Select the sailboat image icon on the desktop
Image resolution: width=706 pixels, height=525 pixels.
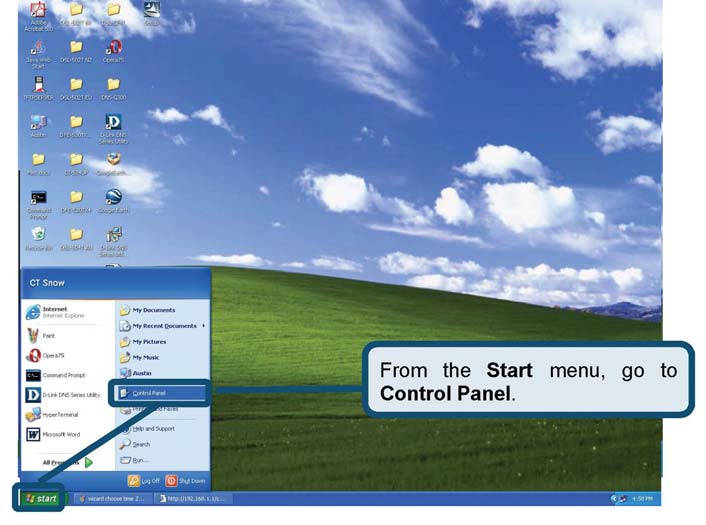click(152, 13)
